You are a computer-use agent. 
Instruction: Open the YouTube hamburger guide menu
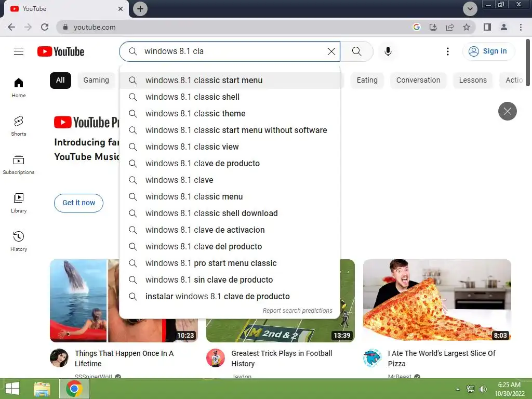(x=19, y=51)
